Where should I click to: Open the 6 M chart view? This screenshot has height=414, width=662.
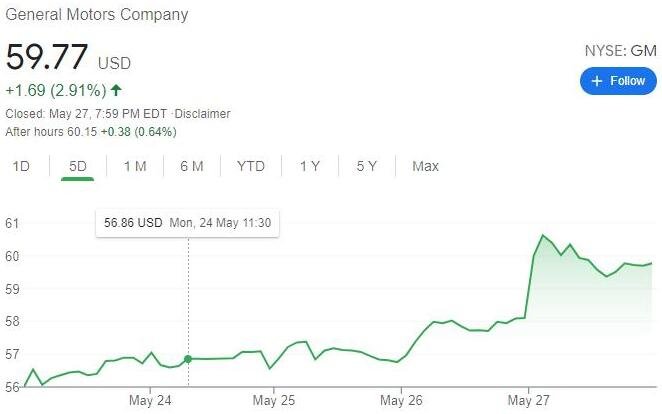pyautogui.click(x=192, y=166)
